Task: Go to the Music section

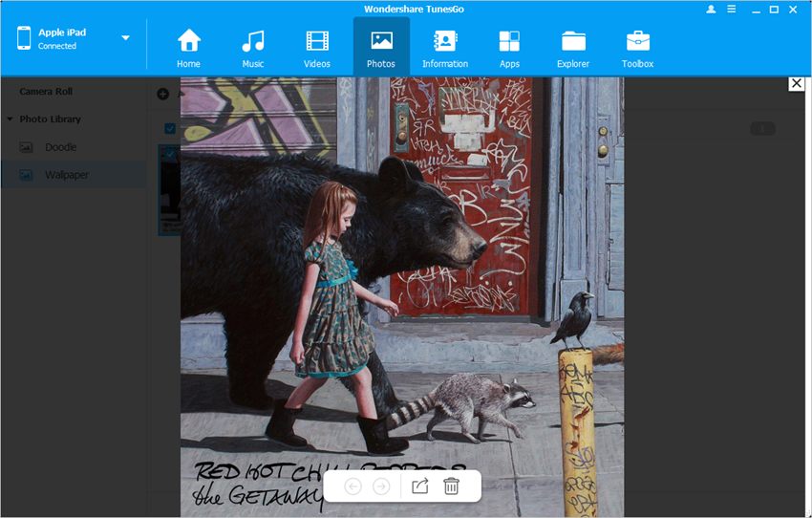Action: click(x=252, y=48)
